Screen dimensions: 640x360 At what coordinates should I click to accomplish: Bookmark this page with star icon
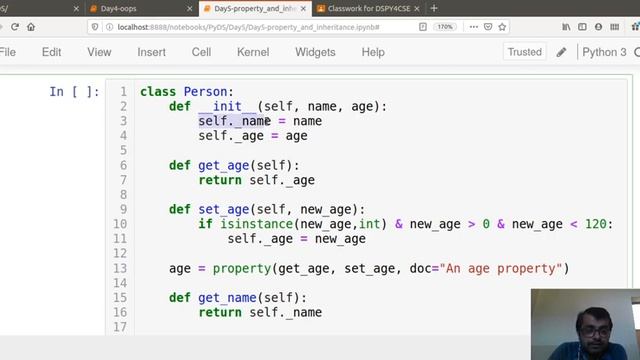502,27
